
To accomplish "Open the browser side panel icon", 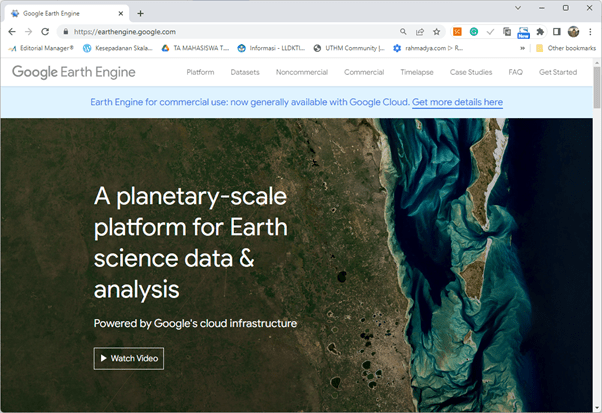I will [557, 31].
